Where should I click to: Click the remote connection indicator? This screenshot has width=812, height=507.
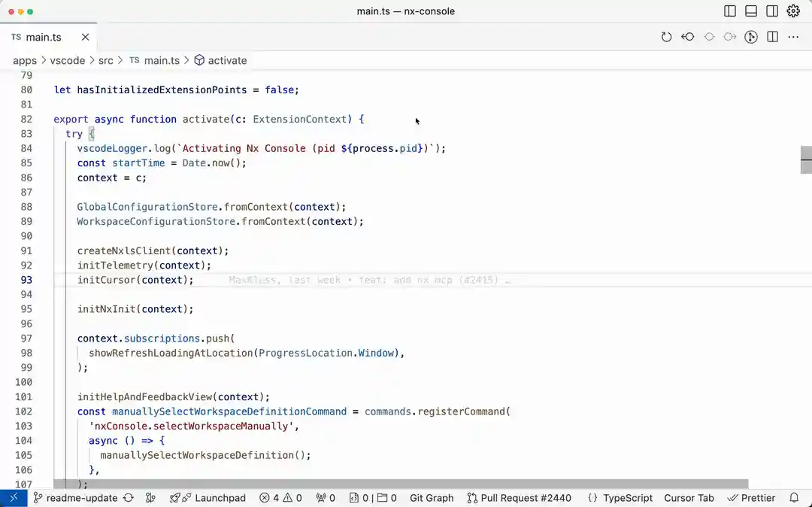point(12,497)
